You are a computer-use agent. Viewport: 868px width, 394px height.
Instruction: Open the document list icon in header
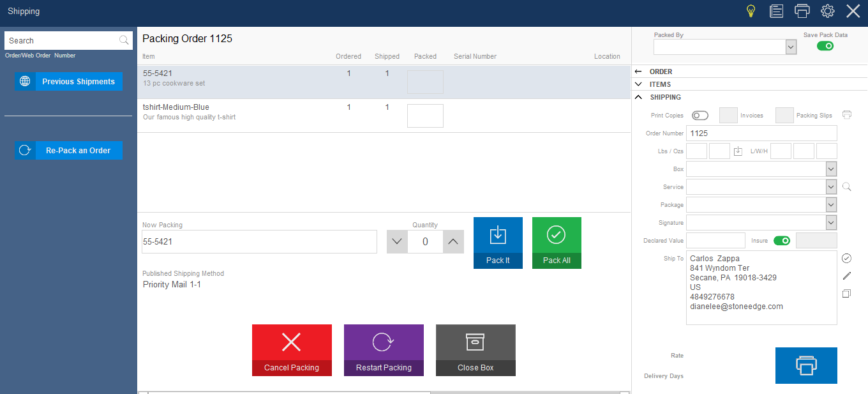click(777, 11)
